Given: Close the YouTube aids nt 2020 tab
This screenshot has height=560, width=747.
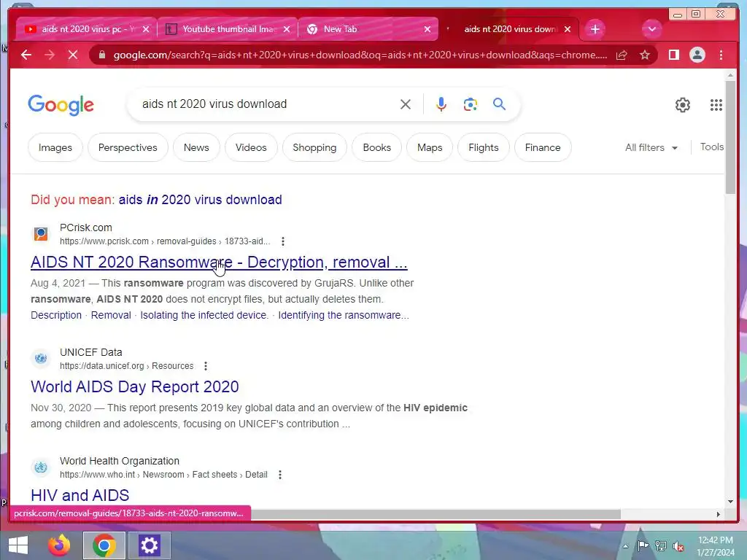Looking at the screenshot, I should (146, 29).
